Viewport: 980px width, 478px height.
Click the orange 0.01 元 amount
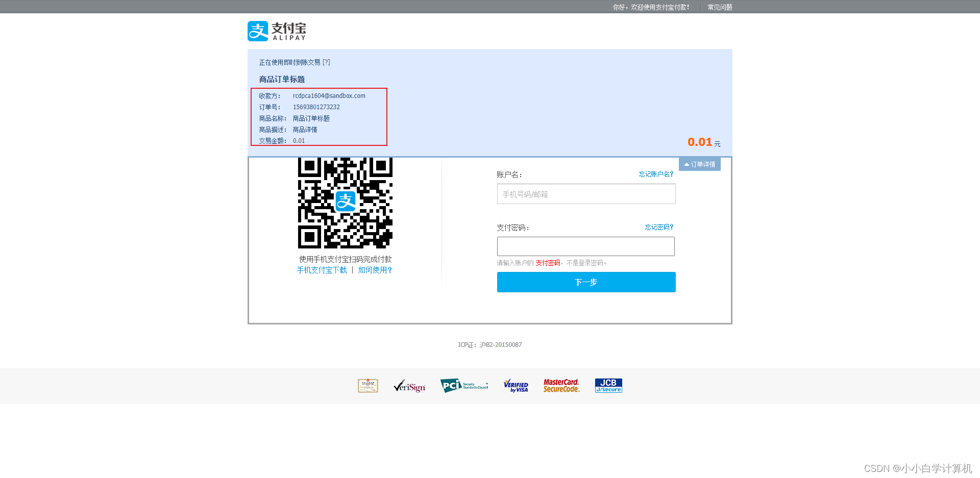[704, 142]
